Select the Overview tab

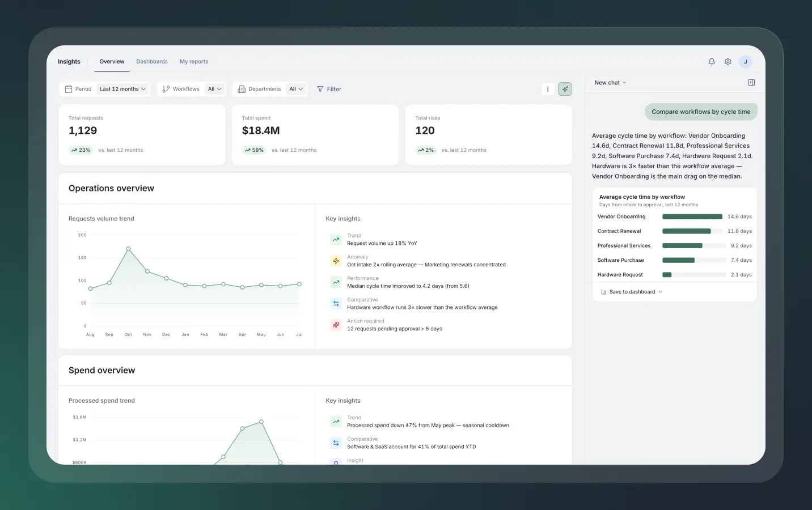(112, 62)
